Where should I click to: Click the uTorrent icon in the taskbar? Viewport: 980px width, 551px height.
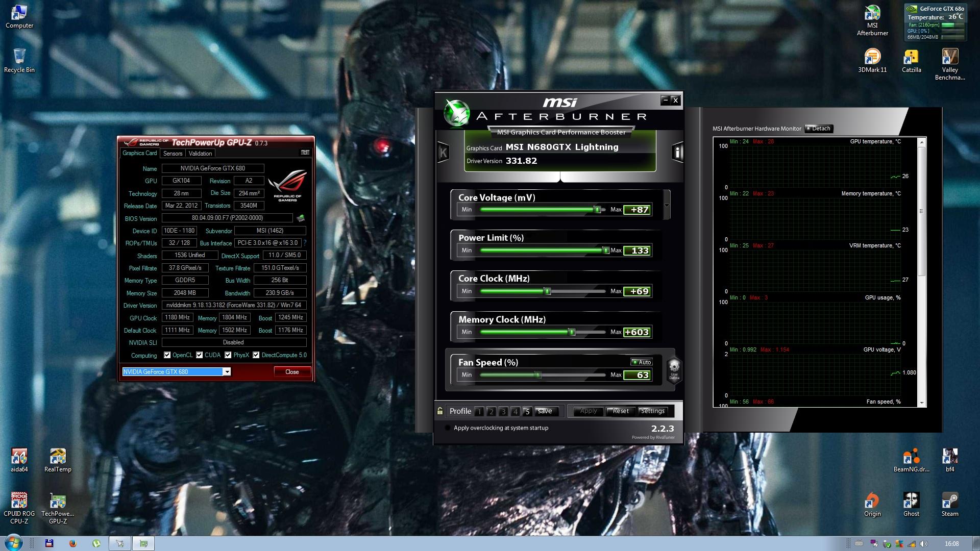(x=96, y=543)
